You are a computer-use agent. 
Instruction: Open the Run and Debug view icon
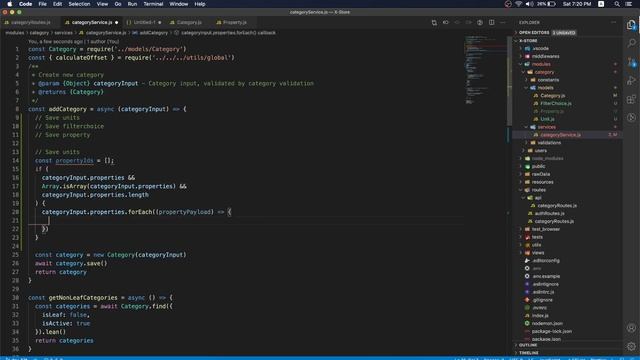click(x=631, y=80)
